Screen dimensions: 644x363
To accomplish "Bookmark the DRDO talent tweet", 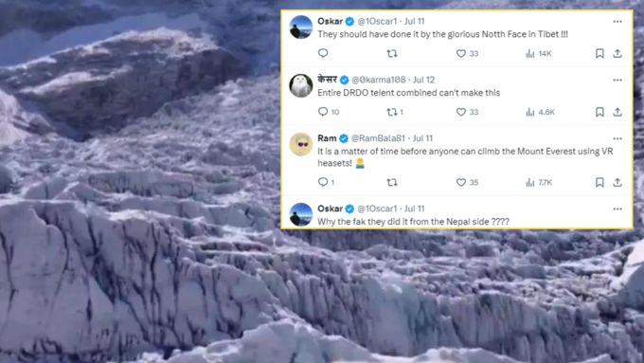I will [599, 112].
